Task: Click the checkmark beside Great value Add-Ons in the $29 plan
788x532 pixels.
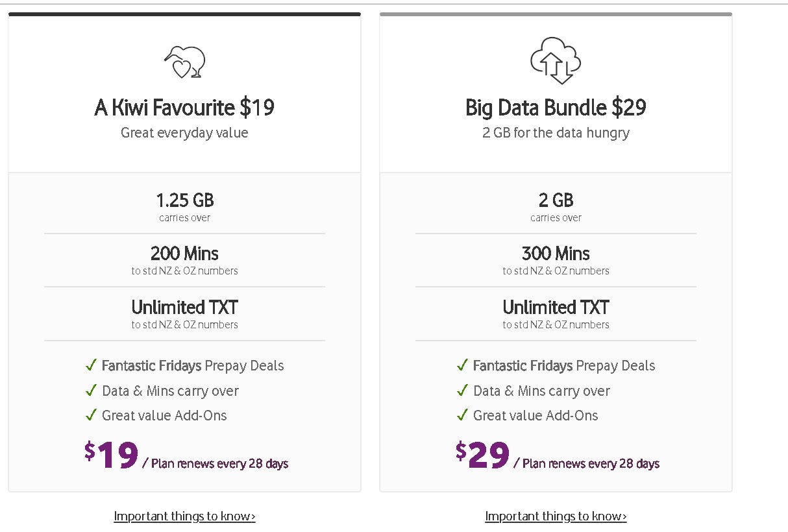Action: [x=463, y=415]
